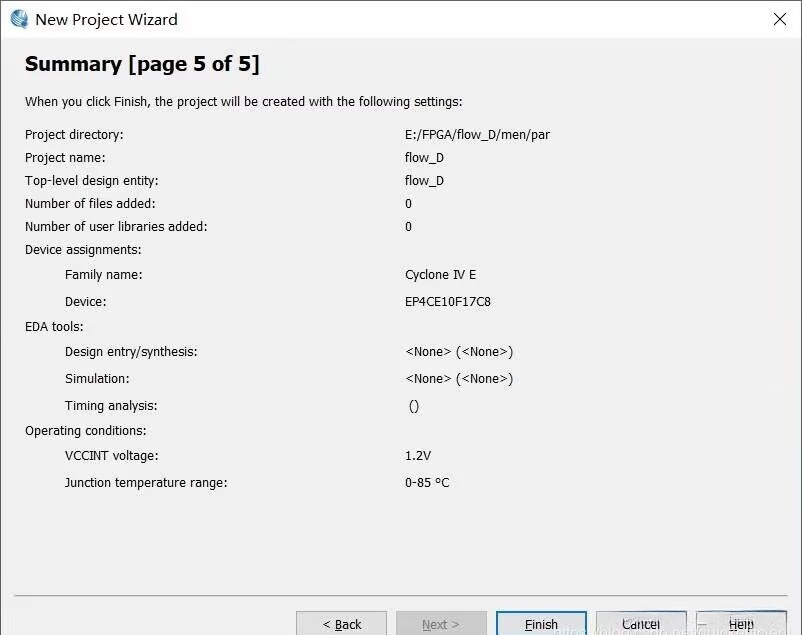802x635 pixels.
Task: Click the Project directory: label
Action: [74, 135]
